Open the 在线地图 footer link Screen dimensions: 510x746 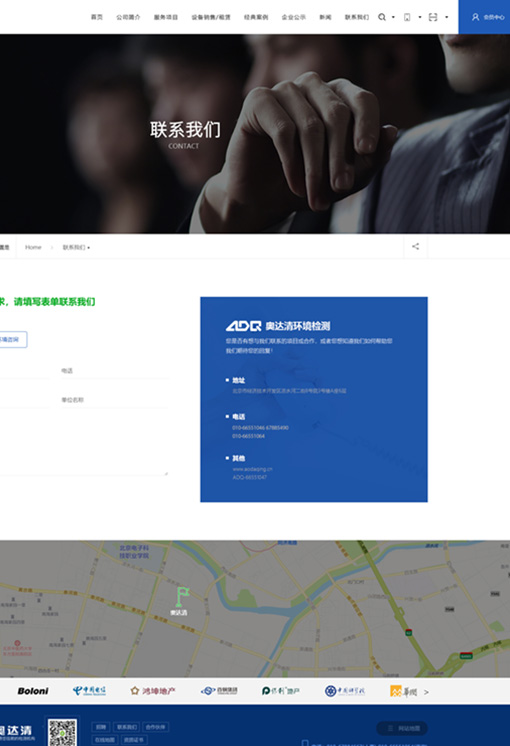click(104, 740)
